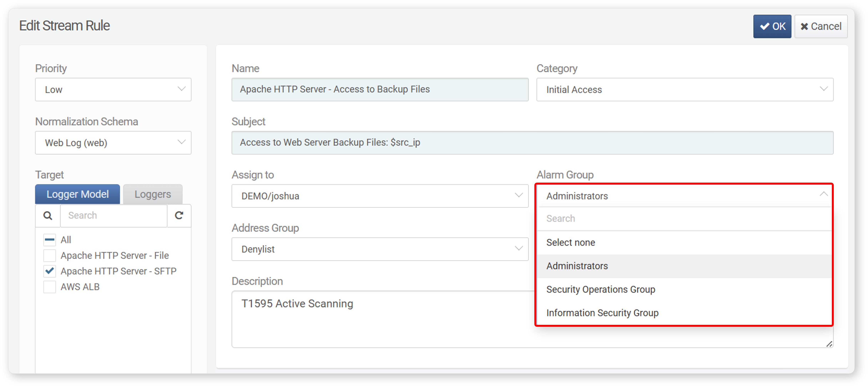Viewport: 868px width, 387px height.
Task: Choose Select none in Alarm Group list
Action: coord(684,243)
